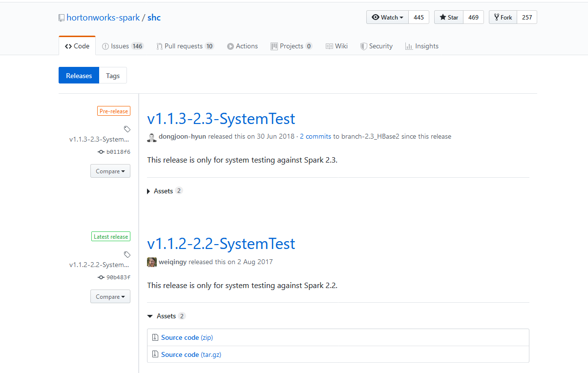
Task: Open the weiqingy profile link
Action: pyautogui.click(x=172, y=262)
